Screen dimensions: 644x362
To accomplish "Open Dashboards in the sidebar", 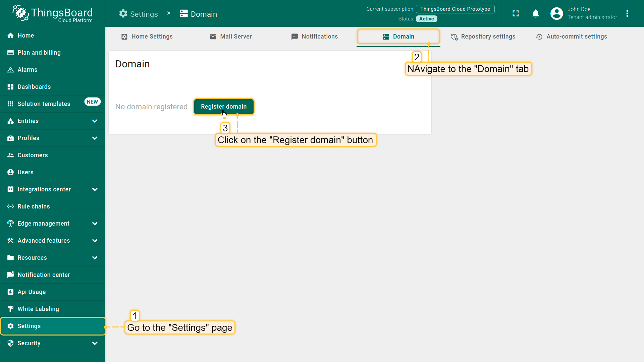I will tap(53, 87).
